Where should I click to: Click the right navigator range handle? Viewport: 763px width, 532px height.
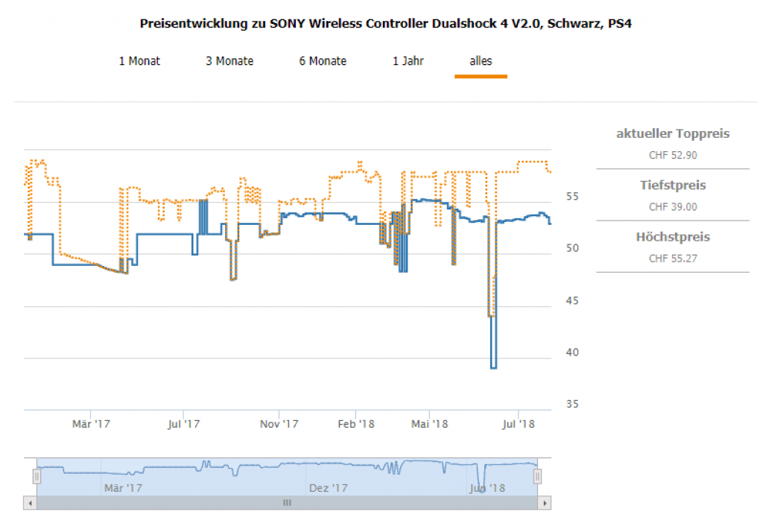tap(537, 476)
